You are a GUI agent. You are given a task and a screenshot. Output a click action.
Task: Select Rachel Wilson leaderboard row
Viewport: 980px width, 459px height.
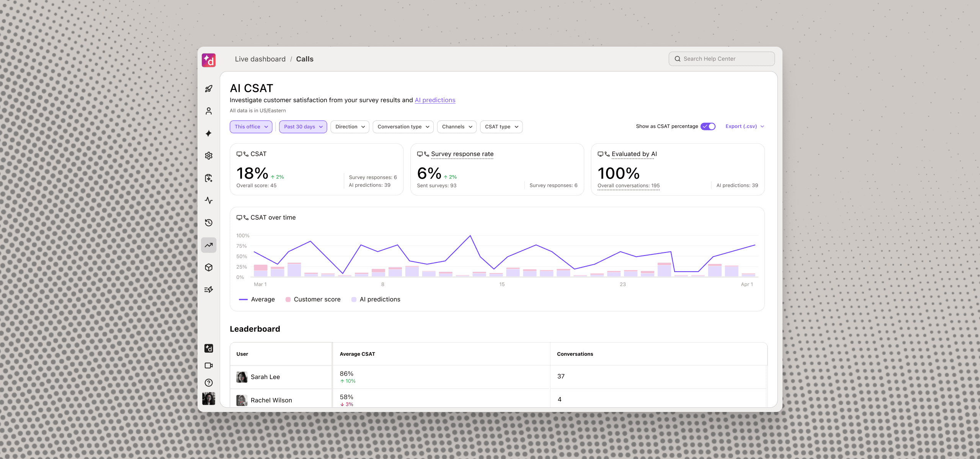(498, 399)
